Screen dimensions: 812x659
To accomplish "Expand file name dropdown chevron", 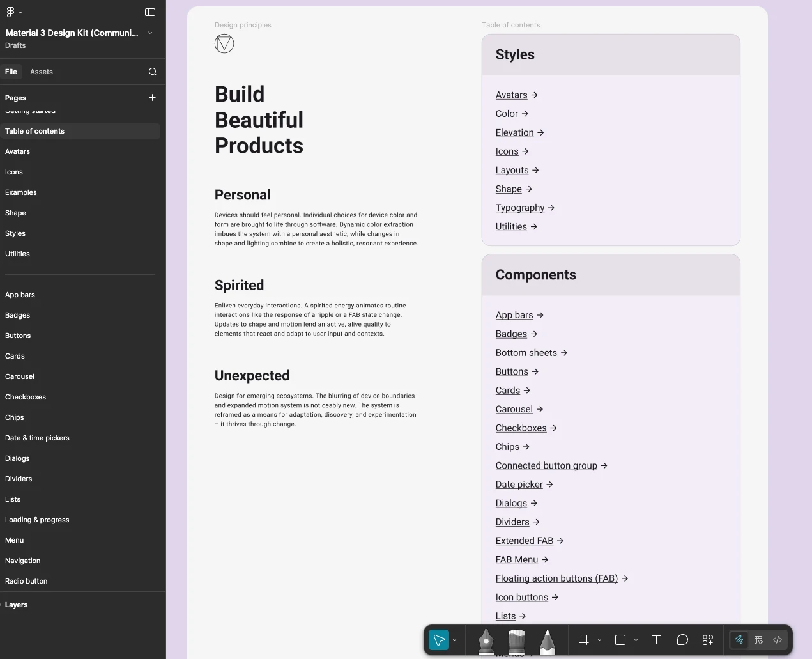I will (x=150, y=33).
